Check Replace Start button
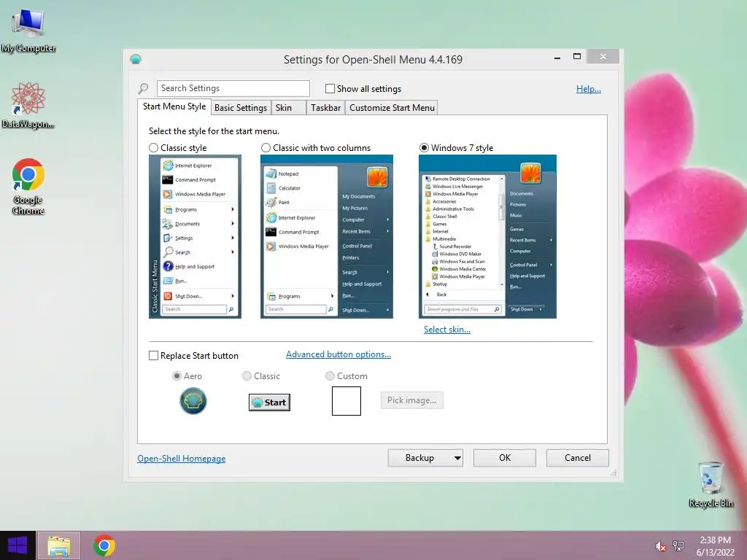This screenshot has height=560, width=747. [153, 356]
